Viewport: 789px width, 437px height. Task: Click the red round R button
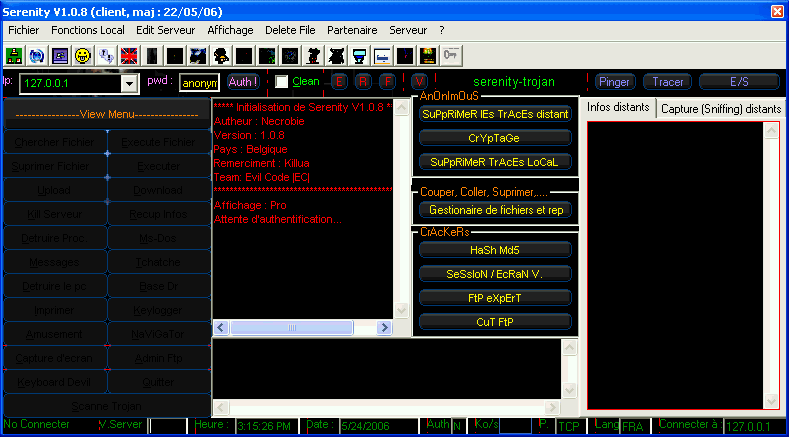coord(364,82)
